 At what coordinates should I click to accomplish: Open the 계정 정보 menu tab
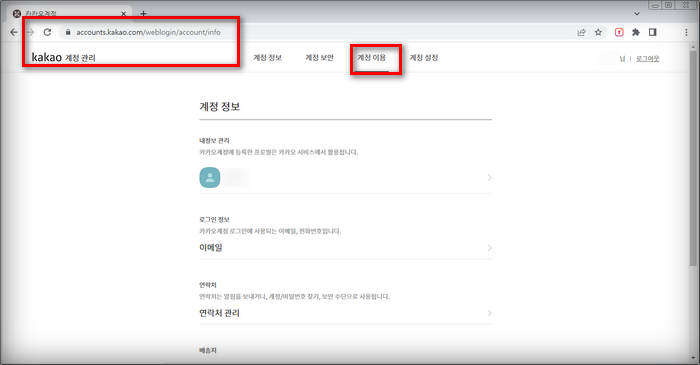[x=267, y=58]
